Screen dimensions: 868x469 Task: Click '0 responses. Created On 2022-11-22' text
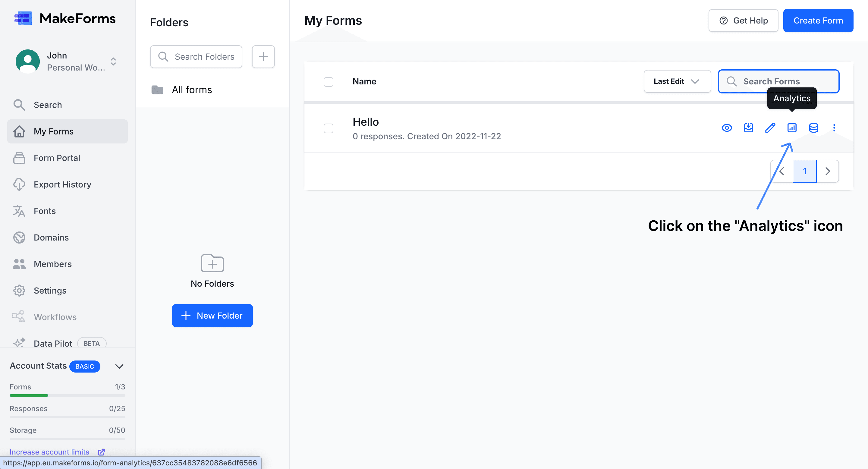pos(426,136)
